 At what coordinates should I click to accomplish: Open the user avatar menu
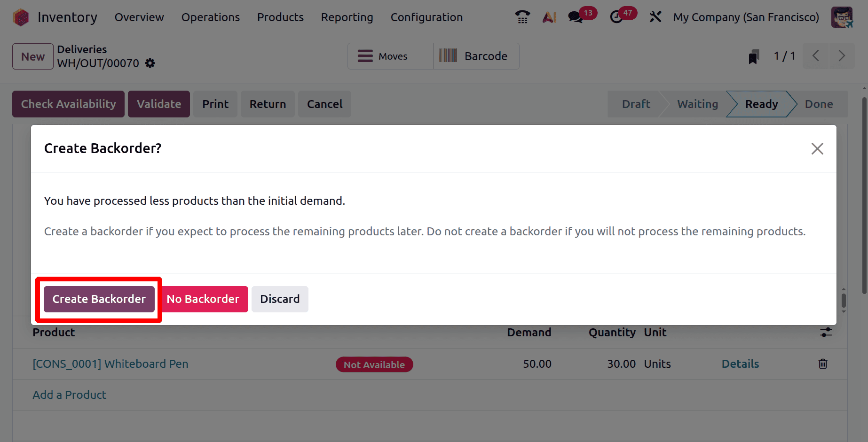pyautogui.click(x=842, y=17)
